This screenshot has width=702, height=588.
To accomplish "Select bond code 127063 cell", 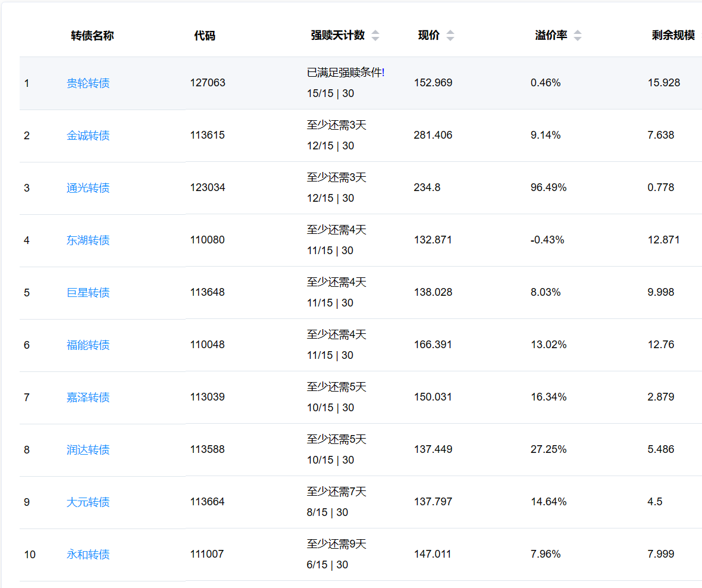I will (208, 83).
